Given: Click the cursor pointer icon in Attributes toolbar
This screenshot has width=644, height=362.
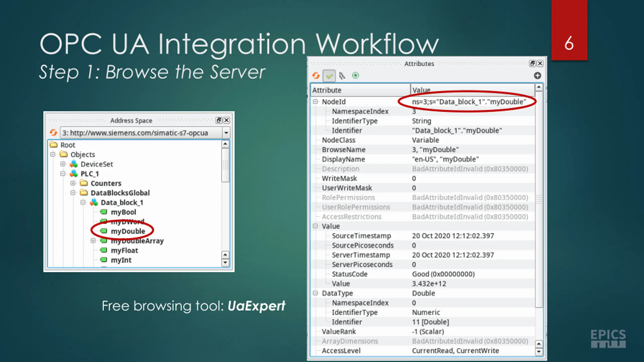Looking at the screenshot, I should tap(342, 75).
